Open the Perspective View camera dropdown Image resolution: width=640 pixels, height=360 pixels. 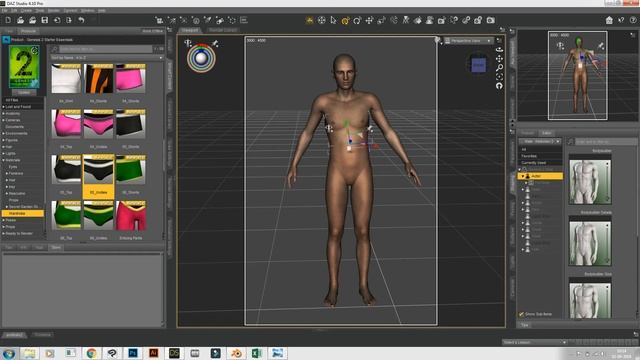468,41
